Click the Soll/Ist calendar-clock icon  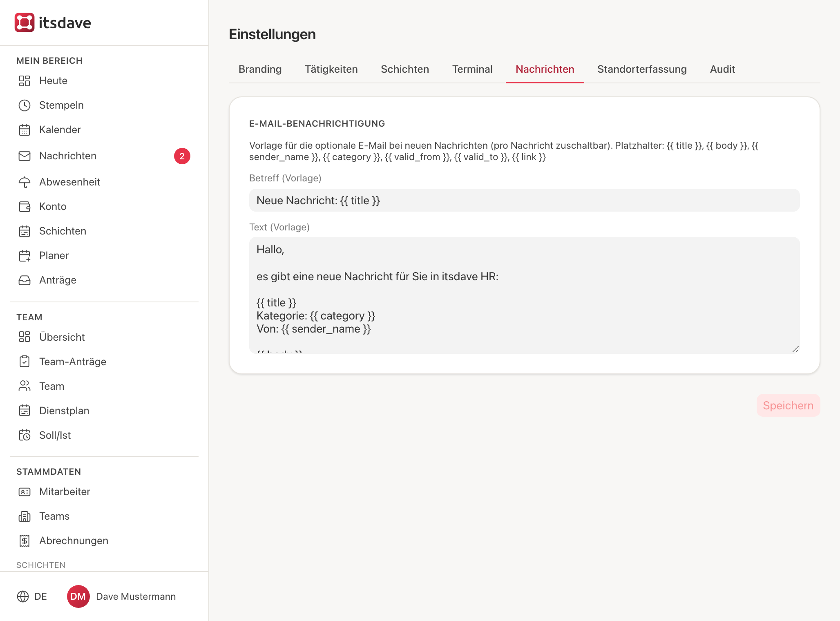pyautogui.click(x=25, y=435)
